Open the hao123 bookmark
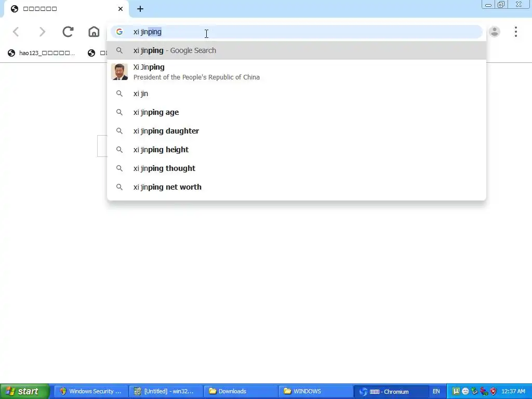Image resolution: width=532 pixels, height=399 pixels. click(42, 53)
